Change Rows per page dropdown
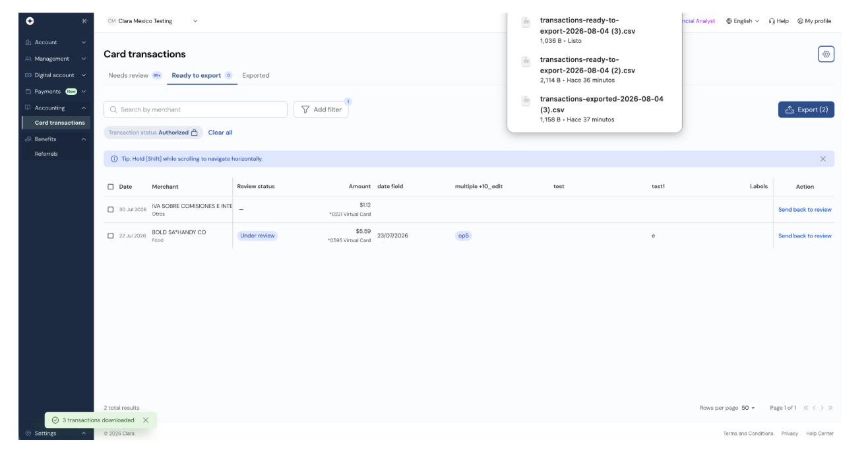Image resolution: width=868 pixels, height=454 pixels. [x=748, y=408]
